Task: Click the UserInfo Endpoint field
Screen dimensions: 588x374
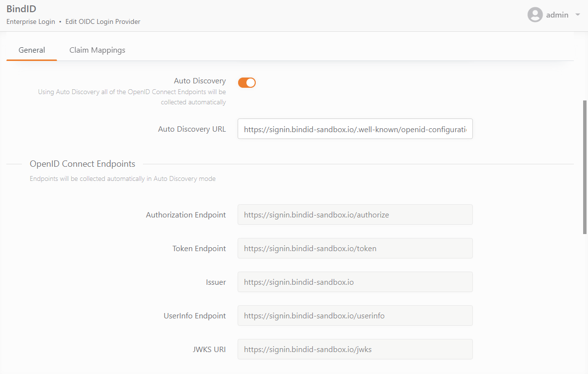Action: (355, 315)
